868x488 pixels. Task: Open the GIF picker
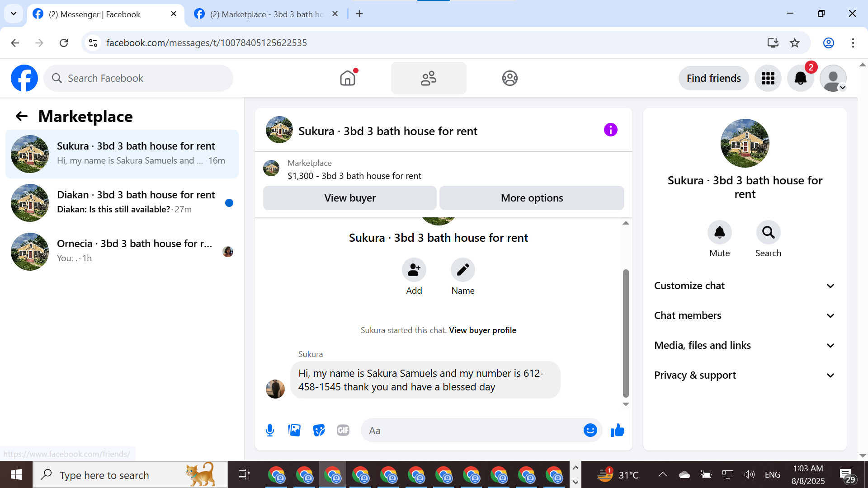point(343,430)
